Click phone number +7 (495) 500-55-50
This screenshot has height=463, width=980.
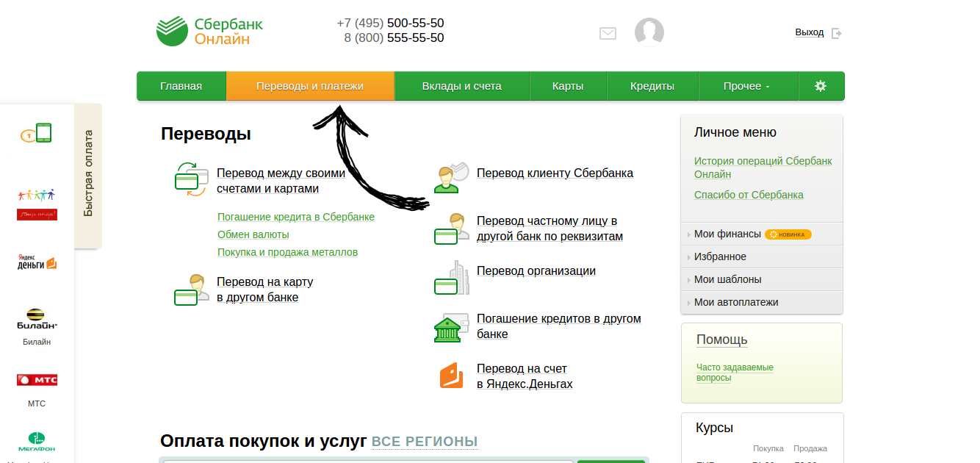pos(390,23)
